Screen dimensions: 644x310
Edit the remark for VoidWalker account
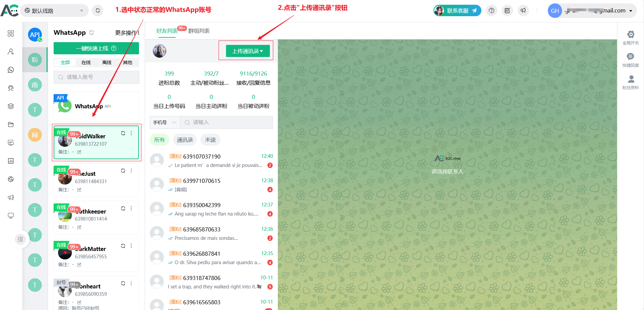click(x=79, y=152)
